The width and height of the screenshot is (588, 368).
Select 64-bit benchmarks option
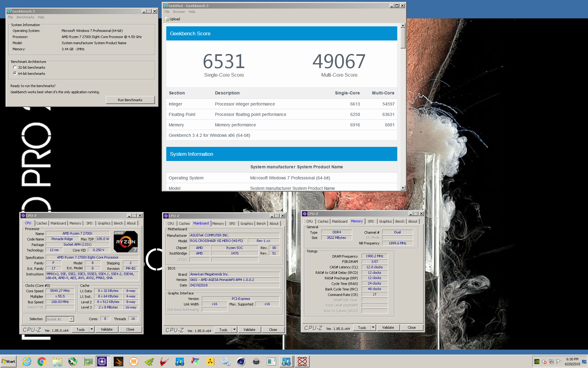point(29,74)
